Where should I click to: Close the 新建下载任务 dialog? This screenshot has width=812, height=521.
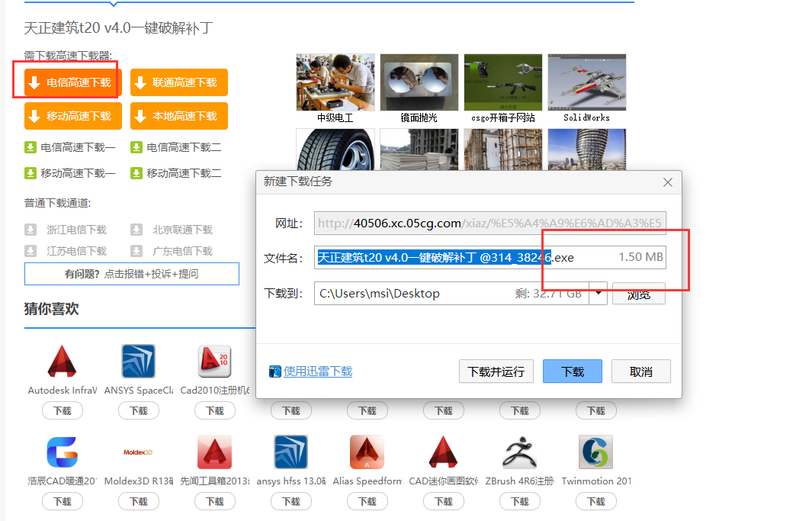[668, 182]
